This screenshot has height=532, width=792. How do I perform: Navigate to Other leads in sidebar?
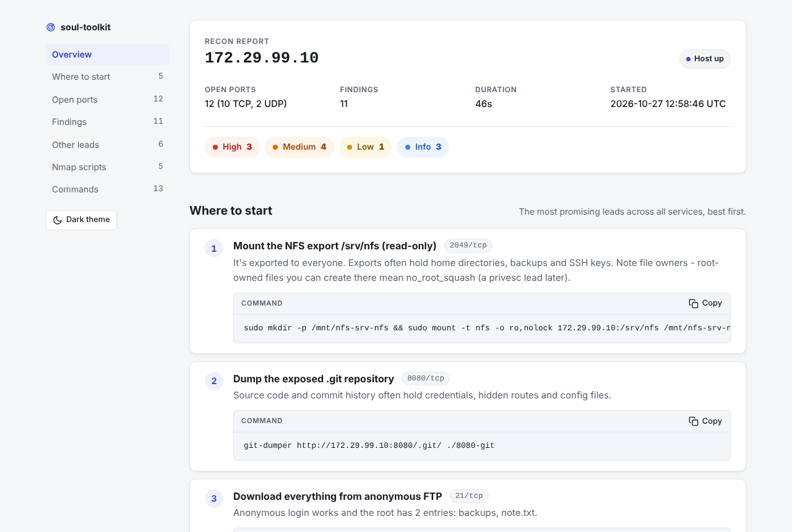pyautogui.click(x=108, y=145)
